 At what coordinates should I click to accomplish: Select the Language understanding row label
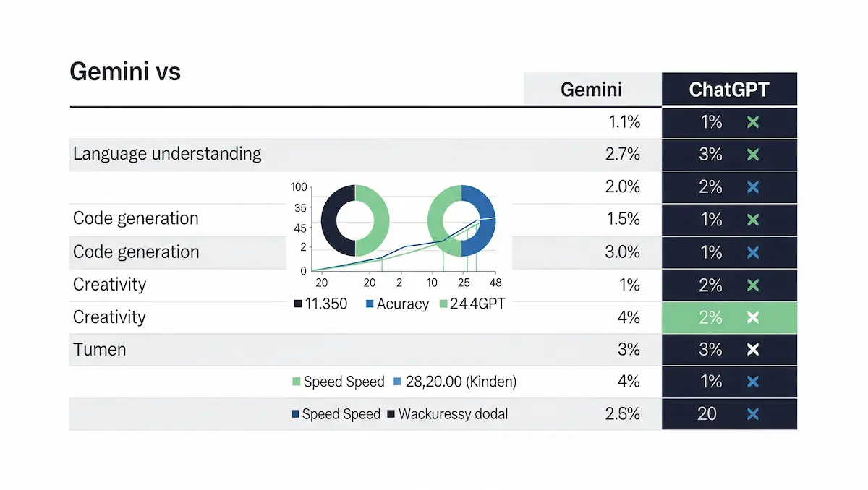(167, 153)
